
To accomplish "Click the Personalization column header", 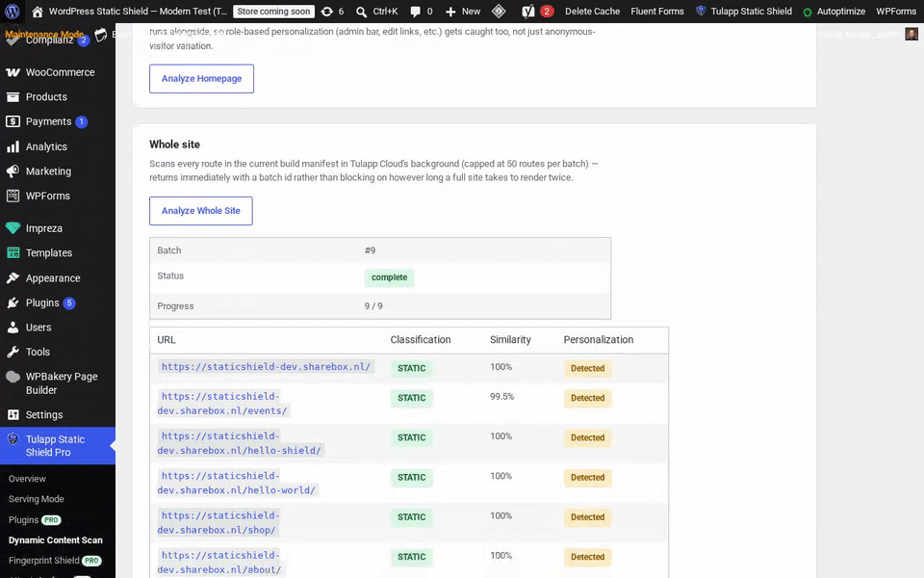I will pyautogui.click(x=598, y=340).
